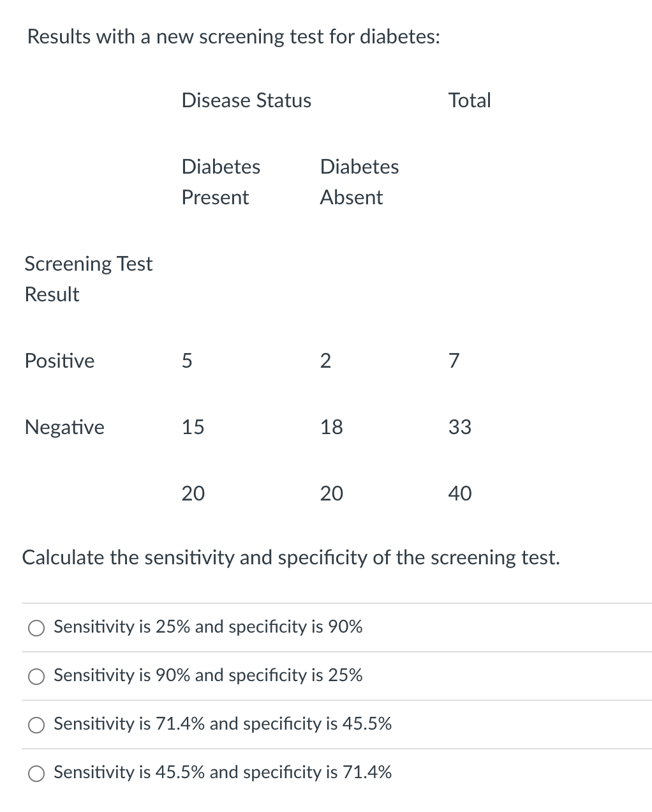Select the "Sensitivity is 25% and specificity is 90%" radio button
Screen dimensions: 652x812
click(x=37, y=628)
